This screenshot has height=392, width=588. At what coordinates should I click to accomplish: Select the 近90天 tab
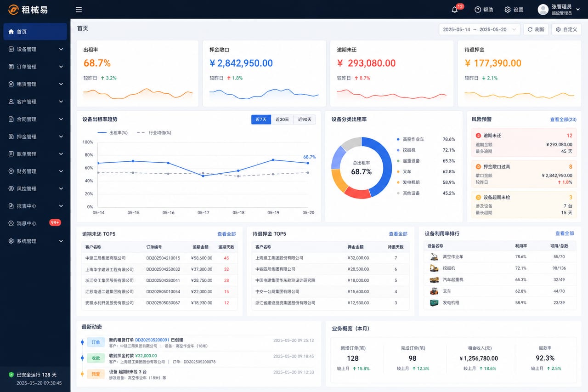pyautogui.click(x=305, y=119)
